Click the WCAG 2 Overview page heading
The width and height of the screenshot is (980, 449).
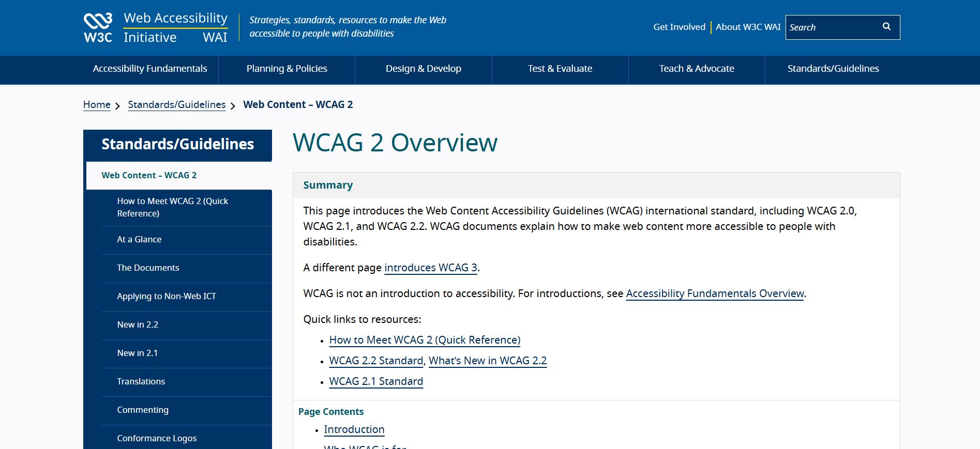[x=395, y=143]
